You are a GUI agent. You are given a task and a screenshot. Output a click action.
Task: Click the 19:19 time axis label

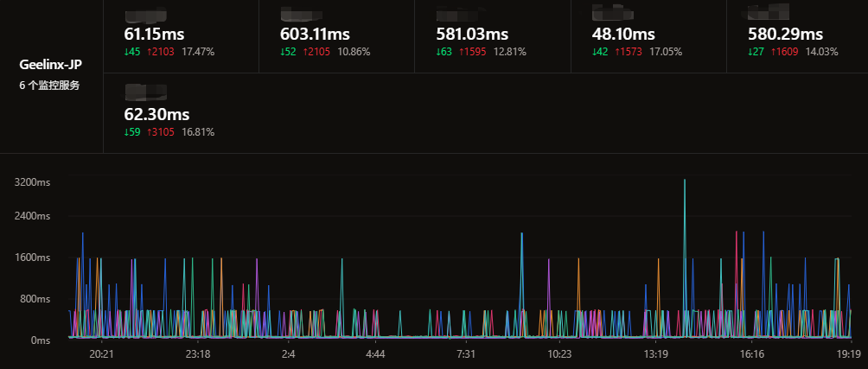pos(849,354)
